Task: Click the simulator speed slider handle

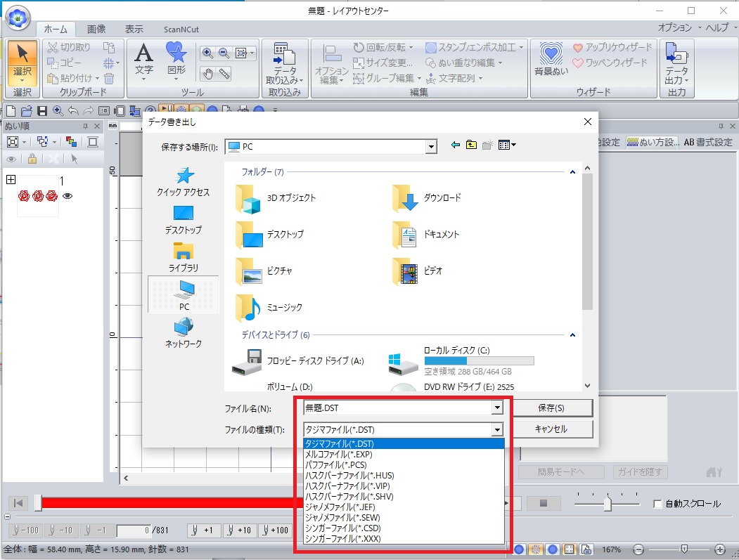Action: pyautogui.click(x=608, y=504)
